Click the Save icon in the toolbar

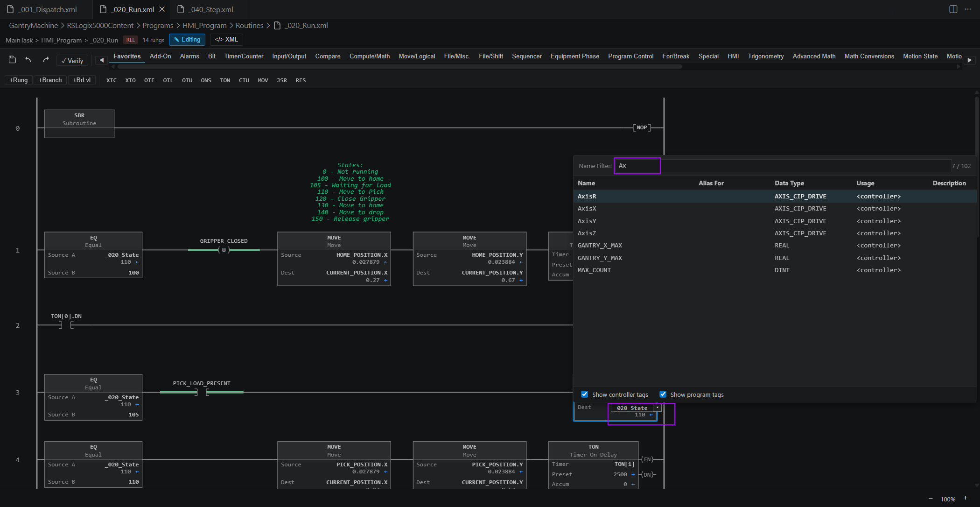(x=13, y=60)
